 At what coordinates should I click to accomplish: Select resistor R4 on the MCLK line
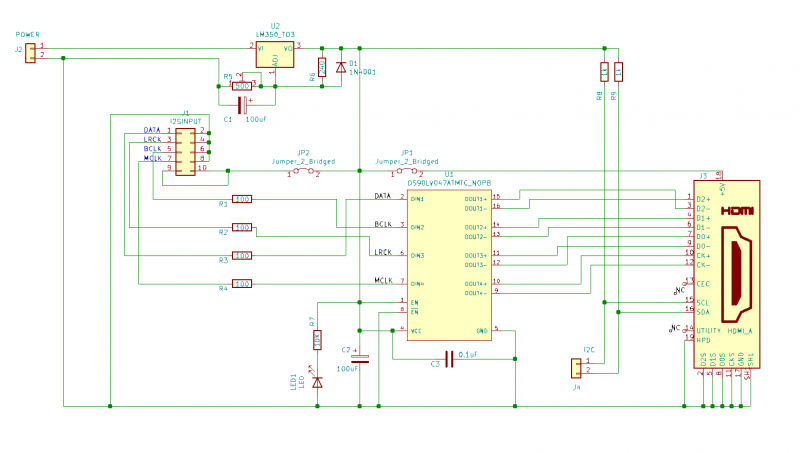(242, 284)
